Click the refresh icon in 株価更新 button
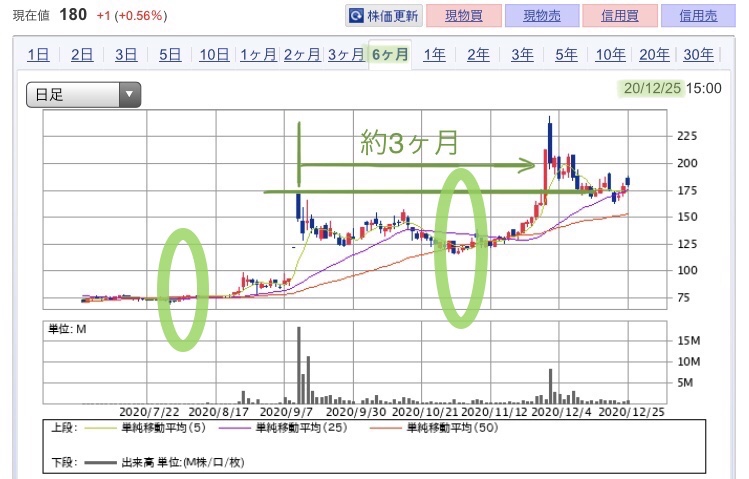 [x=356, y=16]
